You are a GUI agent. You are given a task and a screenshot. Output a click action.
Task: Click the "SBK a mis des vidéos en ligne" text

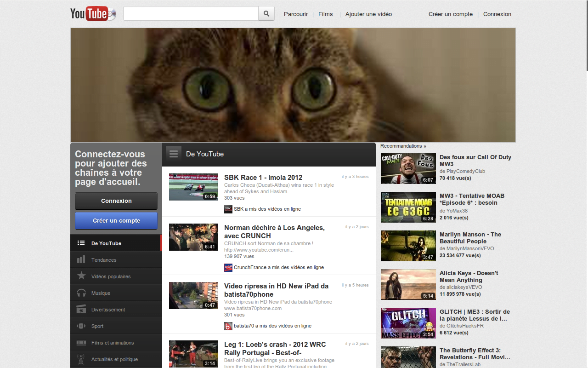click(267, 209)
